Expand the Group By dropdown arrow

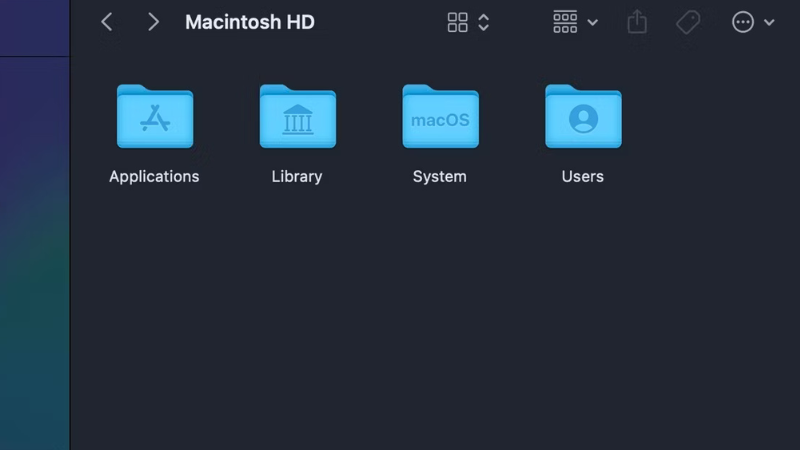coord(592,22)
